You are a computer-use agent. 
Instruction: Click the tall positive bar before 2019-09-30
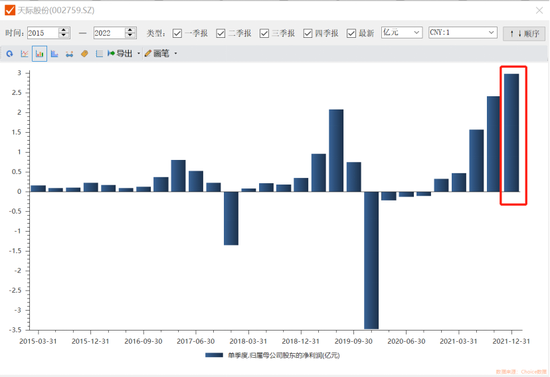pyautogui.click(x=336, y=150)
